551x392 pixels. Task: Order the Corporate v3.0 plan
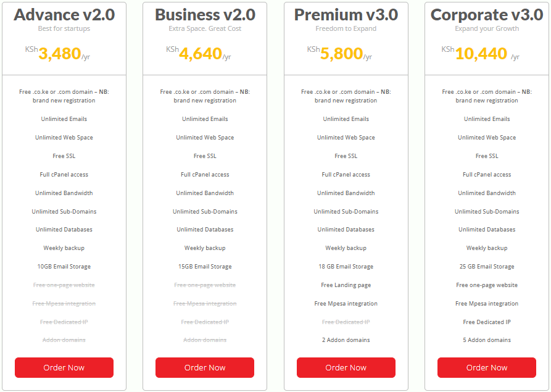[487, 367]
